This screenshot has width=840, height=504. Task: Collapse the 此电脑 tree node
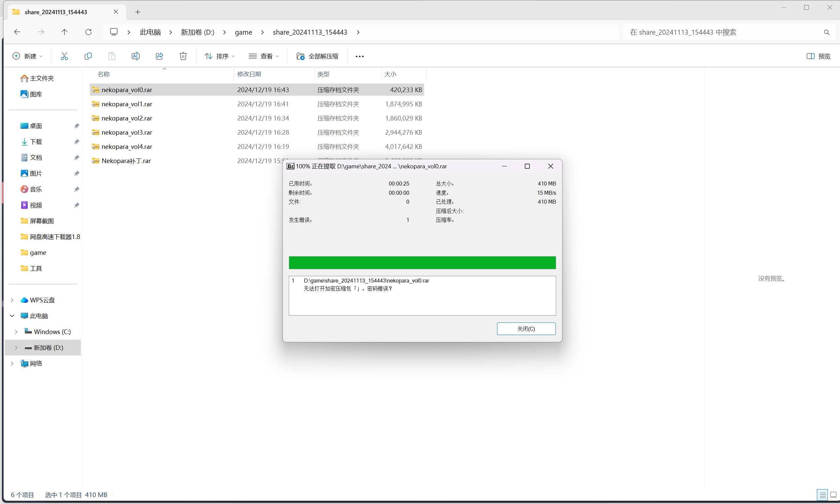pyautogui.click(x=12, y=316)
